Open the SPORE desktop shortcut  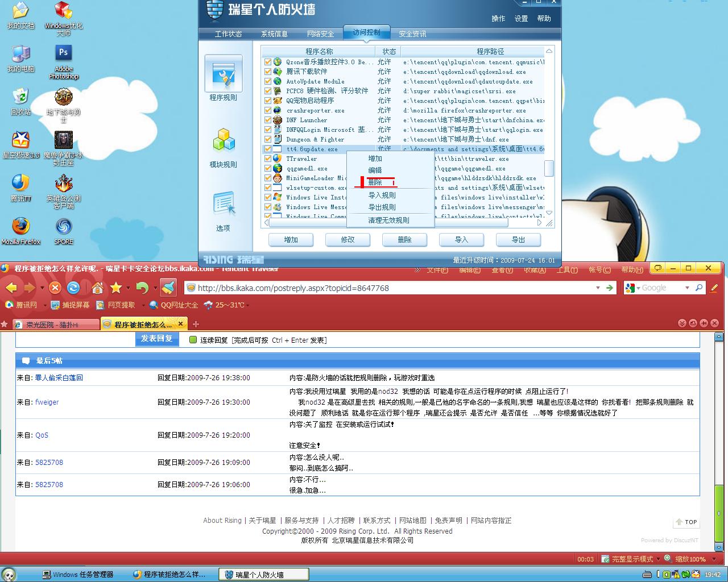64,231
